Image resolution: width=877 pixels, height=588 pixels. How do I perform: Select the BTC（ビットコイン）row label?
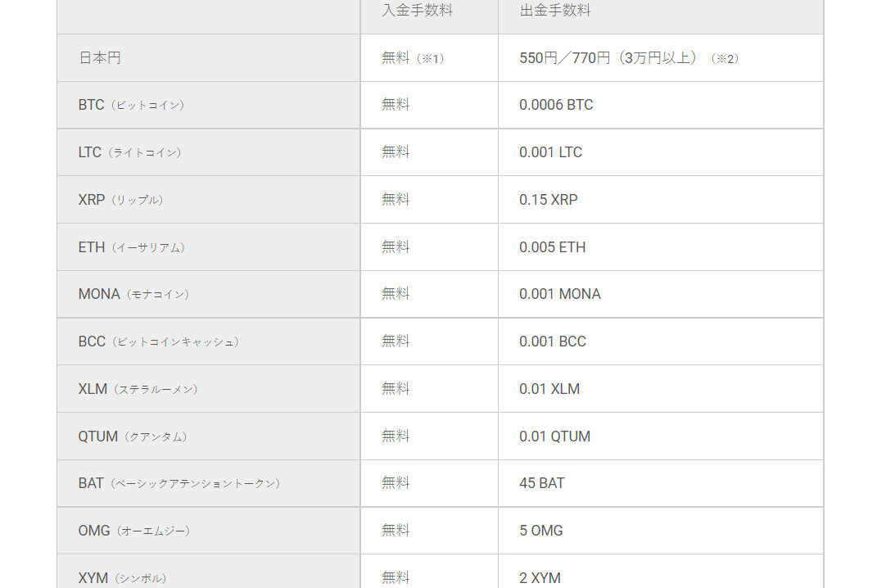point(132,105)
